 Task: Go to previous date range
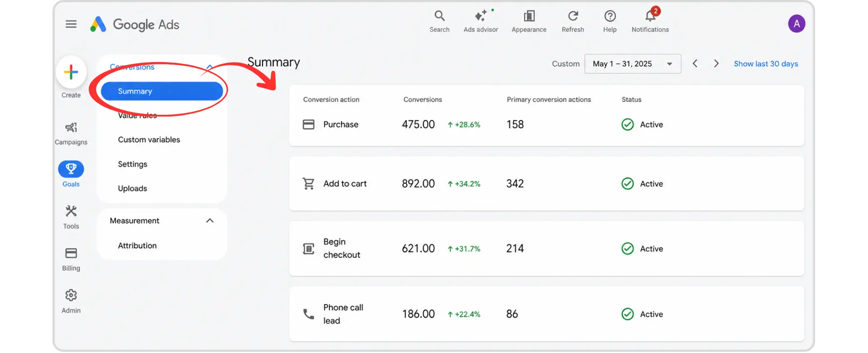click(x=695, y=64)
